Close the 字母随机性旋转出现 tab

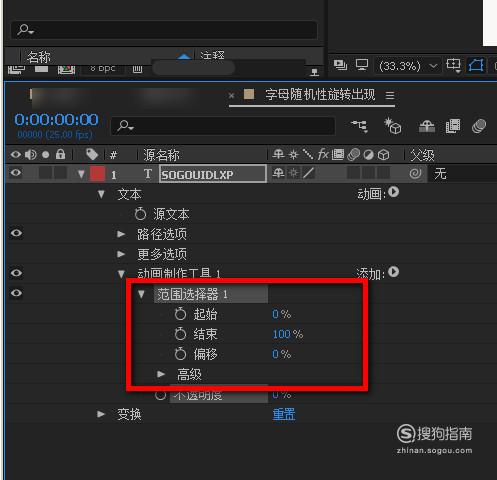pyautogui.click(x=231, y=96)
